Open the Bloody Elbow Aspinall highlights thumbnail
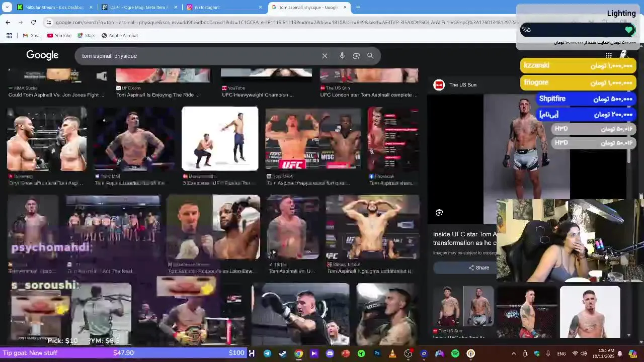The width and height of the screenshot is (644, 362). pyautogui.click(x=372, y=227)
